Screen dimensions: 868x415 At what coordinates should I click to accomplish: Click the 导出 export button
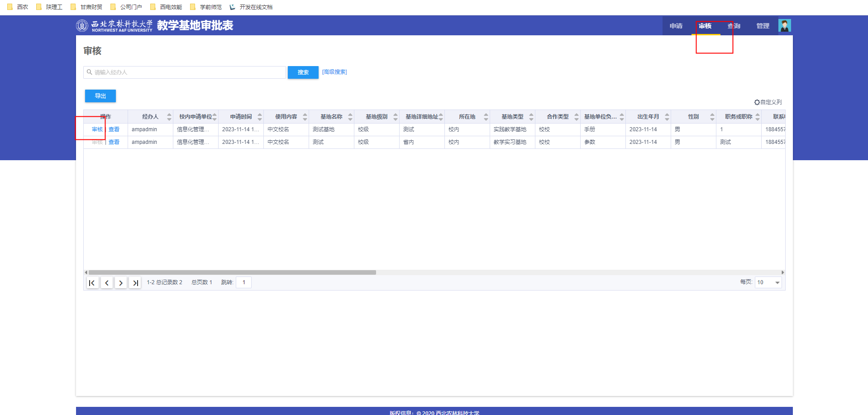point(100,96)
